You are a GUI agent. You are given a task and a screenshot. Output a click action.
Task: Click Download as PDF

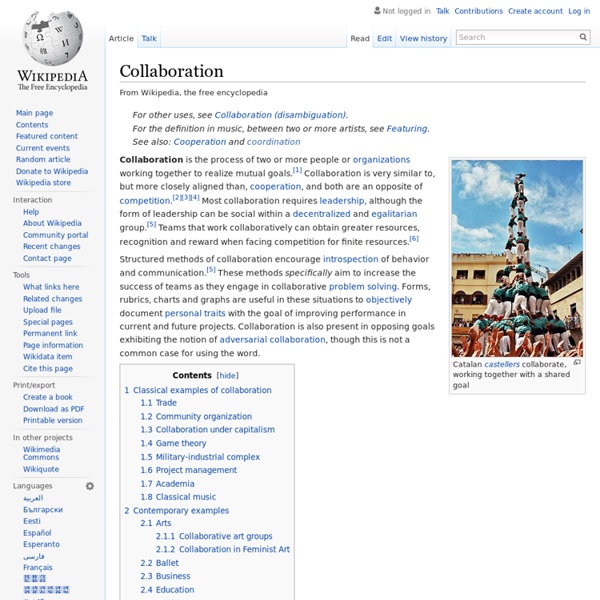[54, 409]
